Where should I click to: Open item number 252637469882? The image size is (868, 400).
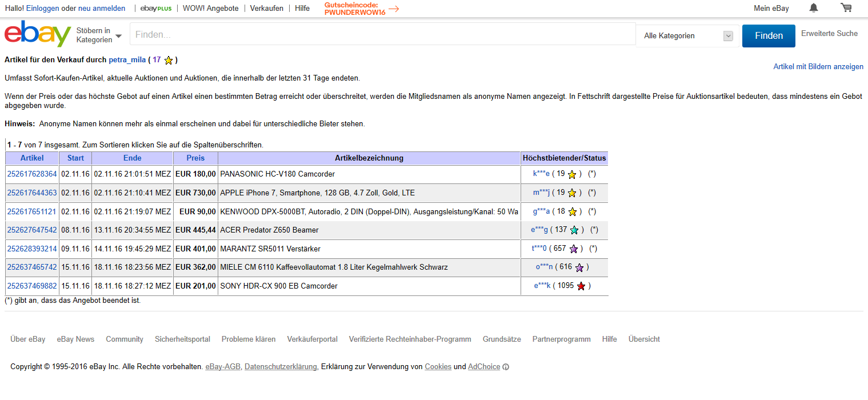32,286
